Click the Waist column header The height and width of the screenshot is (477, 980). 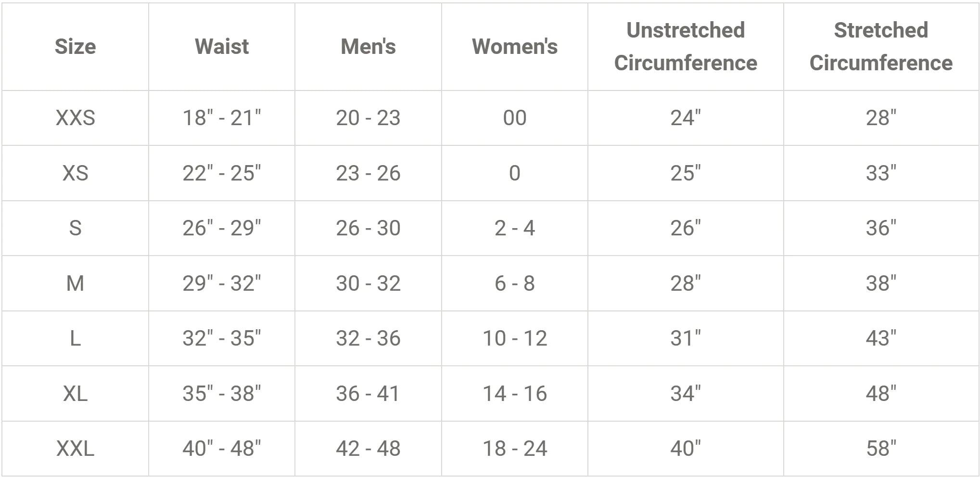[x=222, y=47]
